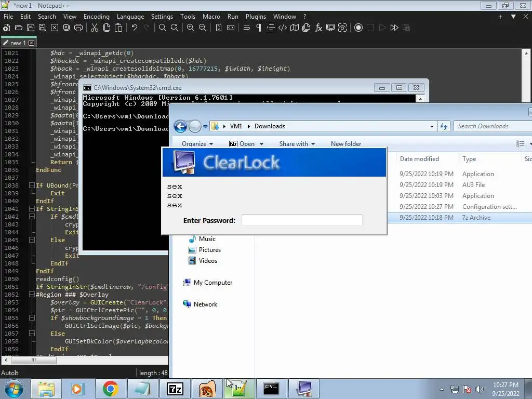Create a new document in Notepad++ toolbar

pyautogui.click(x=6, y=28)
